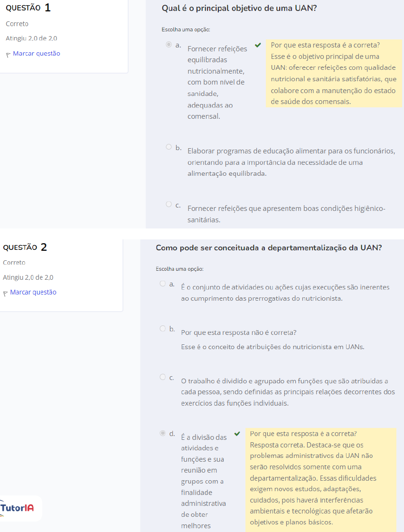404x532 pixels.
Task: Click the 'Elaborar programas de educação alimentar' answer text
Action: pyautogui.click(x=291, y=162)
